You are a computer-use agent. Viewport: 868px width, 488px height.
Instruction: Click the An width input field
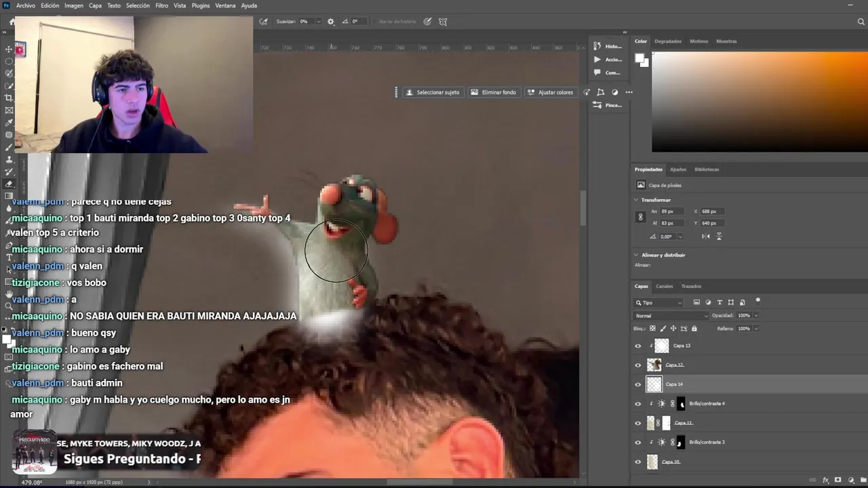(671, 211)
